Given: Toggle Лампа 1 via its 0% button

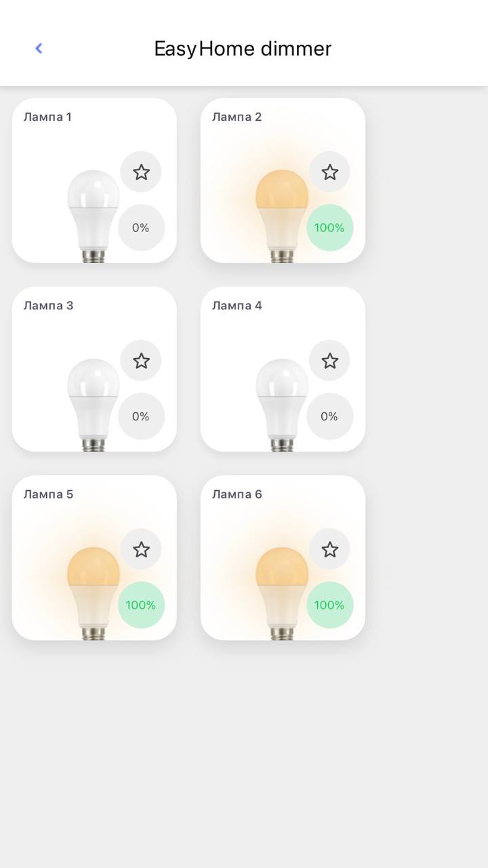Looking at the screenshot, I should 141,228.
